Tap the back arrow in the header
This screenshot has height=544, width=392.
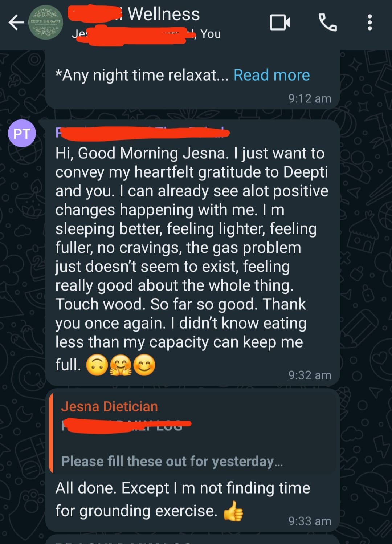(x=16, y=23)
